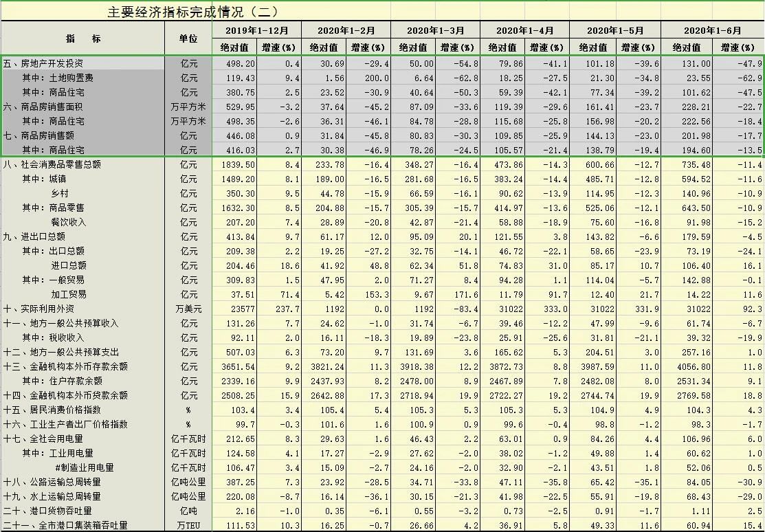The height and width of the screenshot is (532, 765).
Task: Select unit cell 万TEU
Action: tap(188, 525)
